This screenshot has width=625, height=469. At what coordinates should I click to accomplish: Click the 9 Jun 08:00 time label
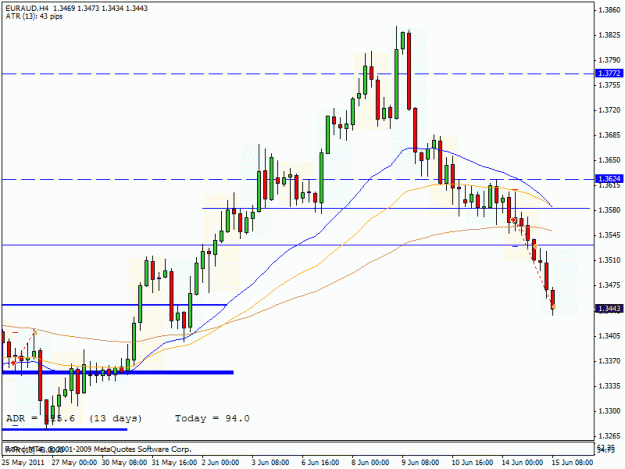click(420, 462)
